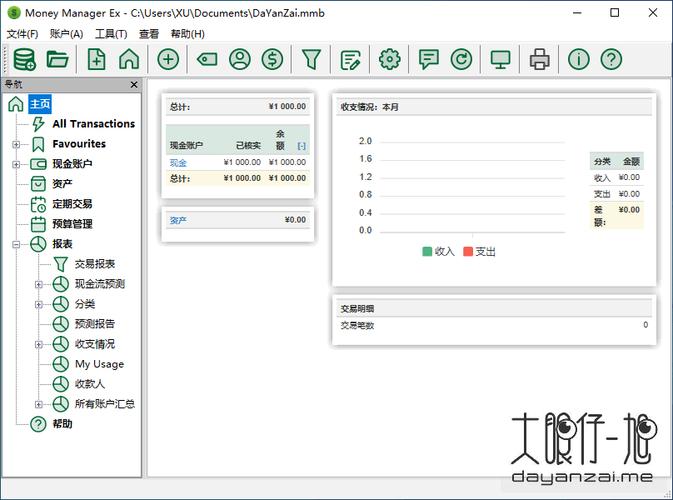Click the 差额 row in the summary table
The height and width of the screenshot is (500, 673).
(617, 216)
